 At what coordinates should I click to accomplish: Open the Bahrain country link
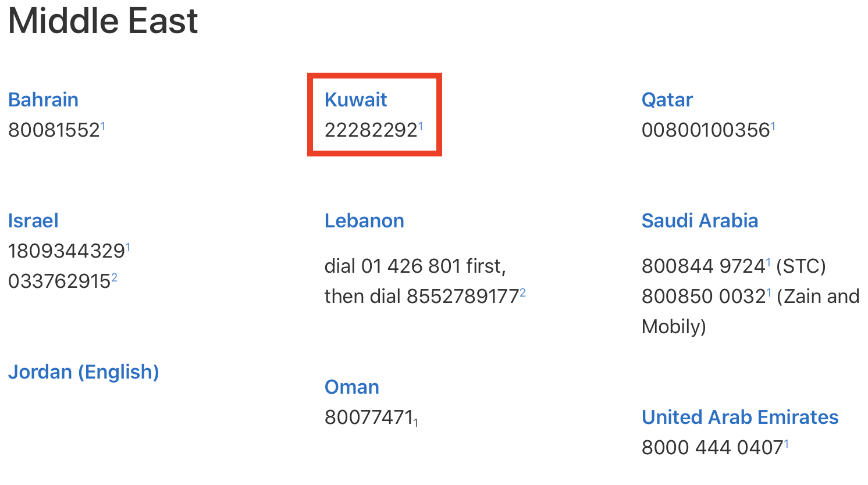(x=43, y=99)
